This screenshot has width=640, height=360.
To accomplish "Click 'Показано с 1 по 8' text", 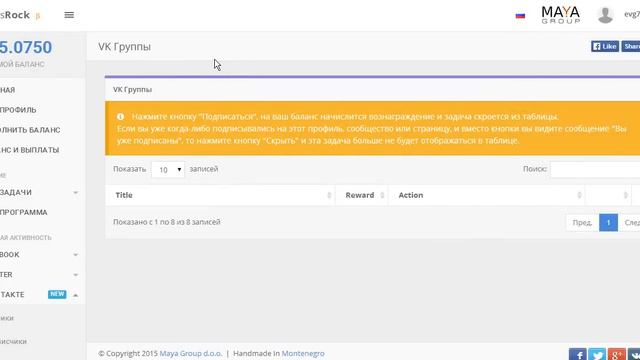I will (x=167, y=222).
